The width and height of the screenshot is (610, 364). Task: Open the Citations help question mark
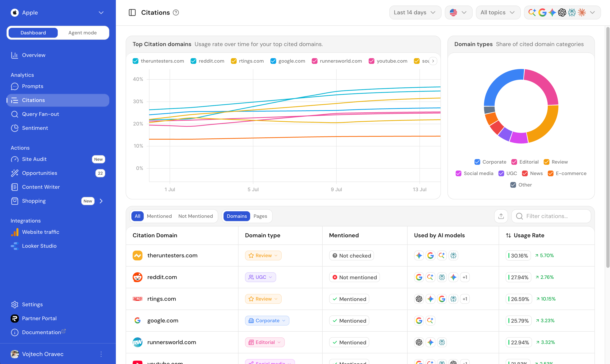(x=176, y=12)
